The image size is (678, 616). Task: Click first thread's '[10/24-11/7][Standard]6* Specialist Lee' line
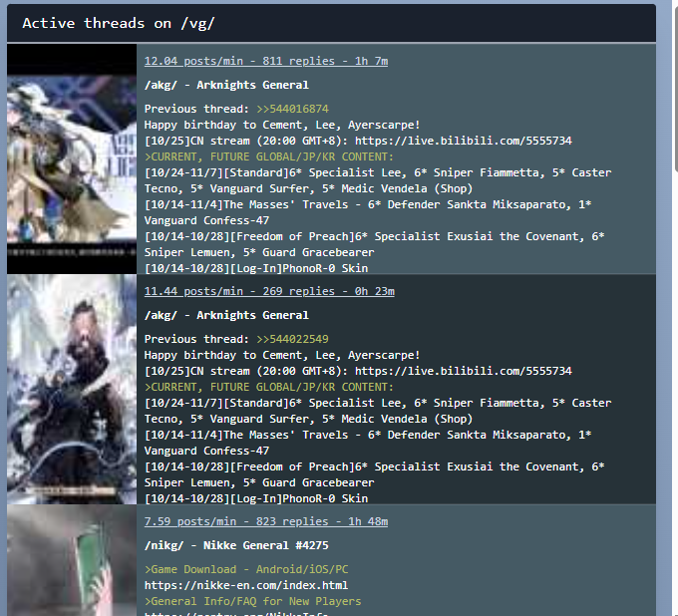[378, 172]
